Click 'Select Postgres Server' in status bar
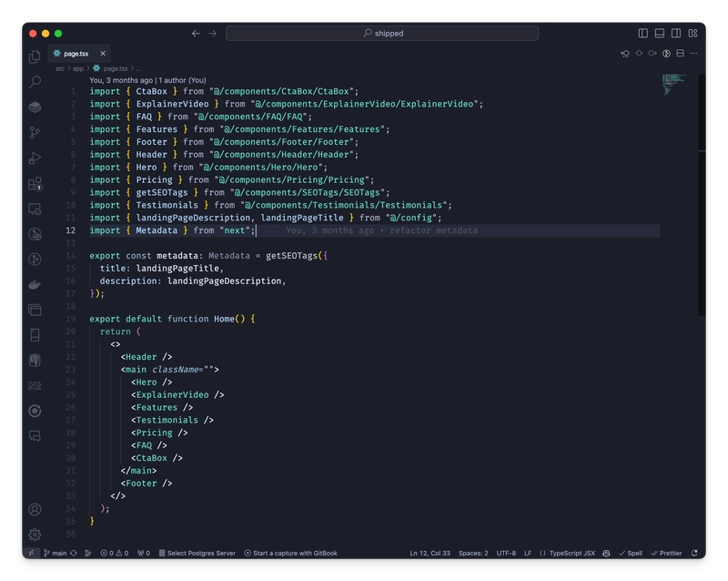728x581 pixels. [197, 553]
